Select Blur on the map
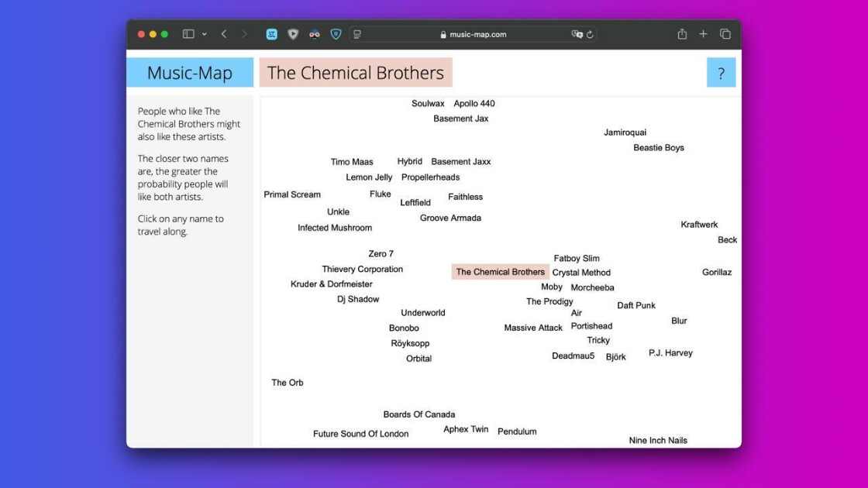The height and width of the screenshot is (488, 868). click(x=679, y=321)
